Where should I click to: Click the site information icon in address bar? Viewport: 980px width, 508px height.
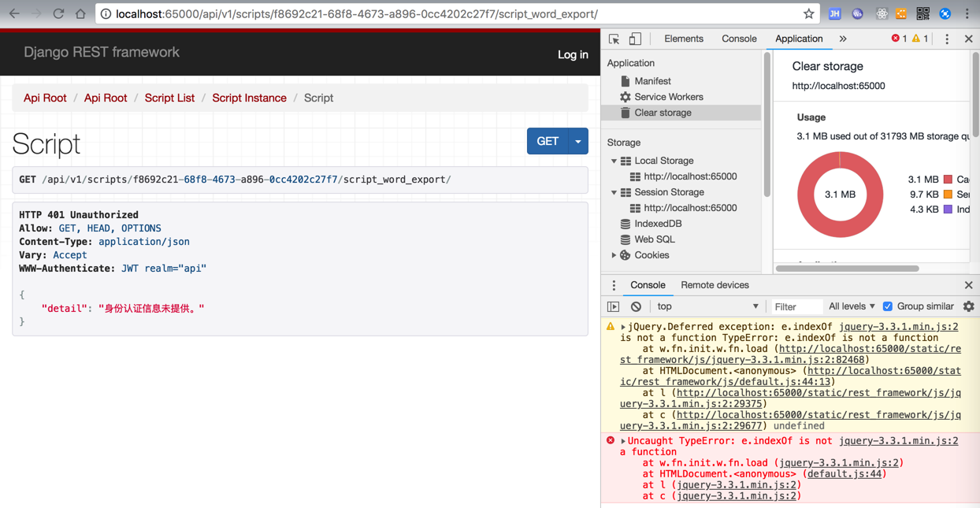(106, 13)
